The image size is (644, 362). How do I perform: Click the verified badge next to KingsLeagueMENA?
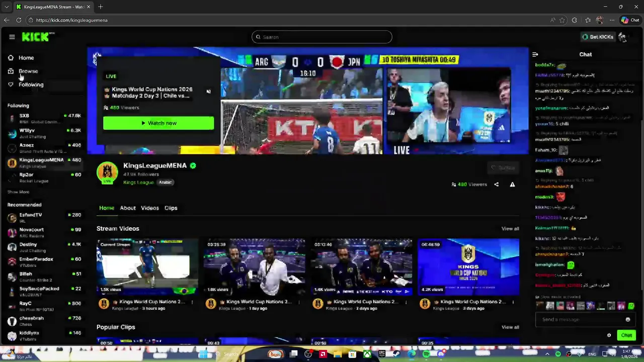pos(193,165)
